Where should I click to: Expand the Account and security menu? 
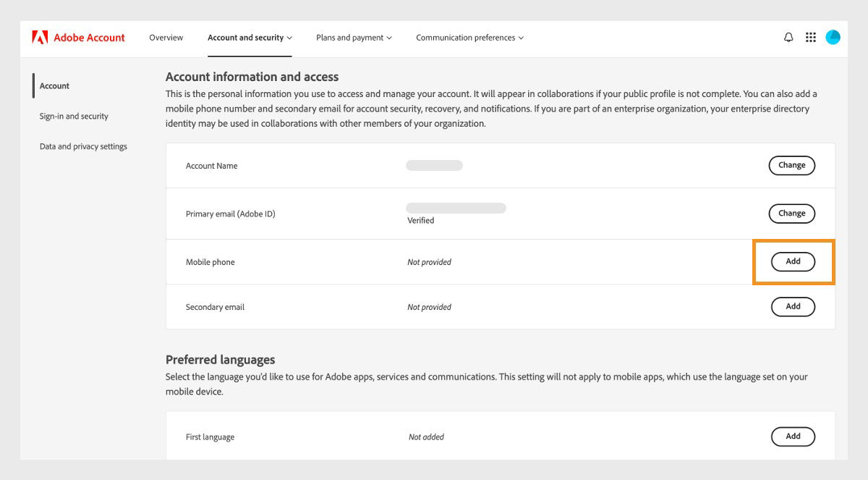click(250, 38)
